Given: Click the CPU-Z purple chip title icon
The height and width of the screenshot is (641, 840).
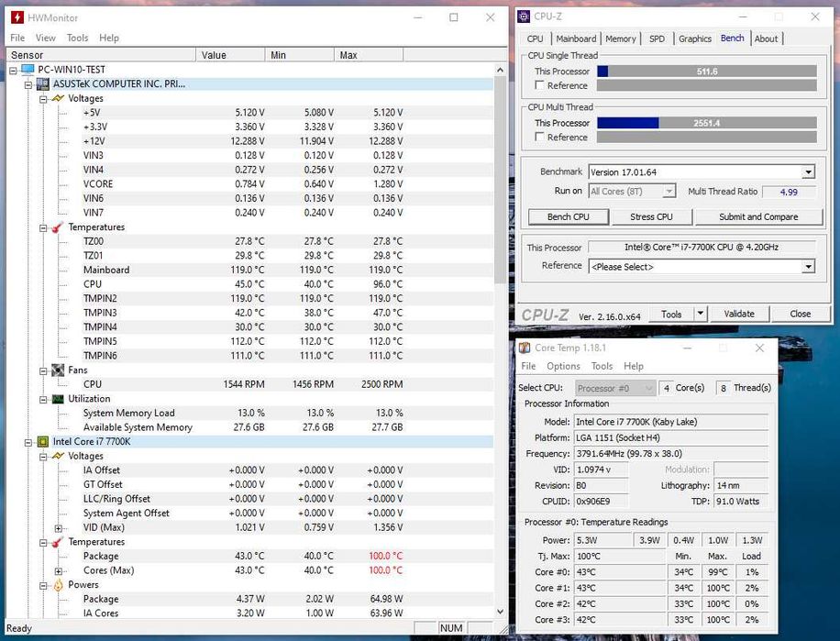Looking at the screenshot, I should click(x=524, y=17).
